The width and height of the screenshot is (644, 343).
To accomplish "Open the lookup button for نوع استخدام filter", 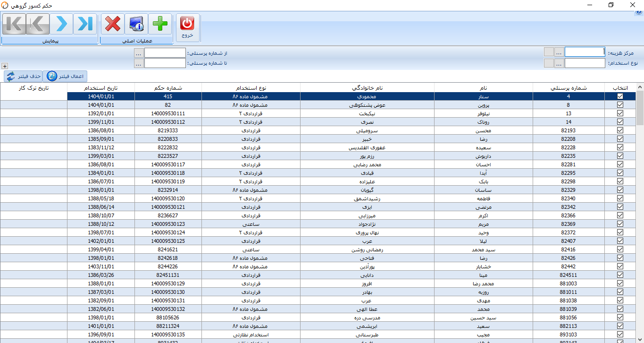I will (559, 63).
